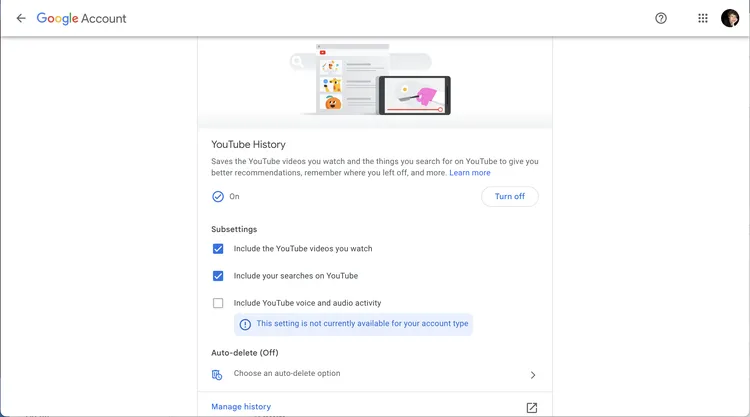Screen dimensions: 750x417
Task: Open the Manage history link
Action: [241, 407]
